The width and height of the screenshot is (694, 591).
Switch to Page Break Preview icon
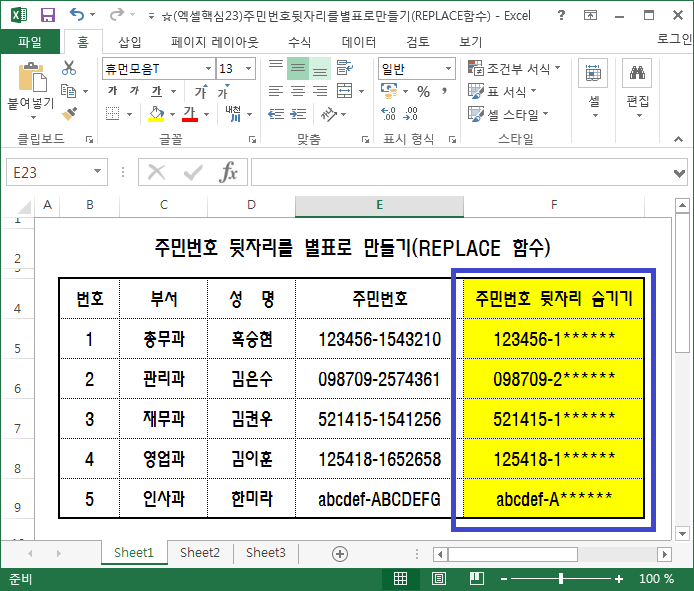point(477,578)
